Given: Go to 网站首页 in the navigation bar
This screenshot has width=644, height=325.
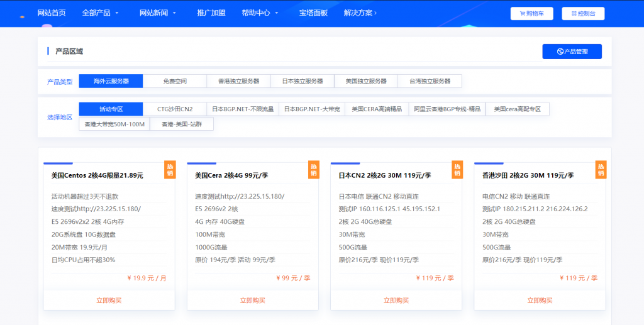Looking at the screenshot, I should (x=51, y=13).
